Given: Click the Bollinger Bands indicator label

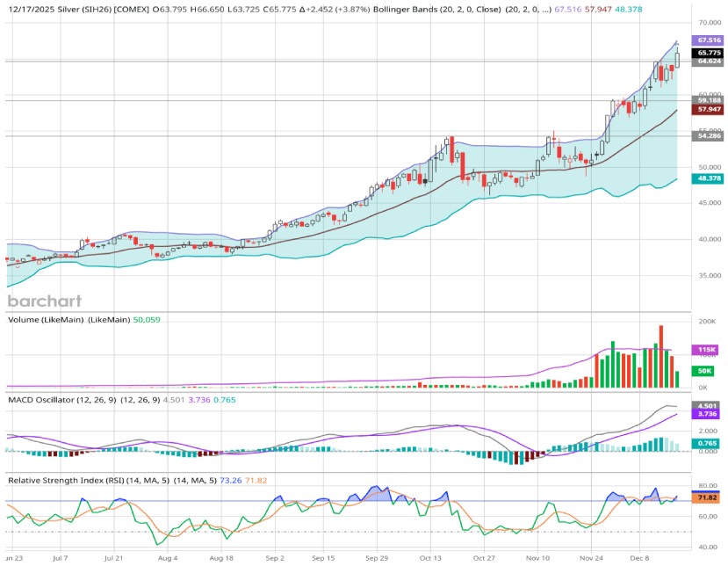Looking at the screenshot, I should click(469, 9).
